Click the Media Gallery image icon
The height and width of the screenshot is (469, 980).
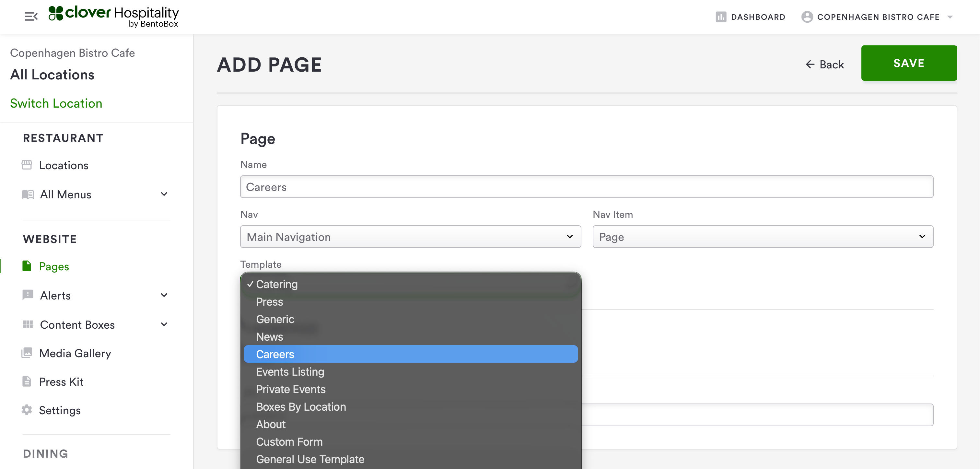coord(27,353)
